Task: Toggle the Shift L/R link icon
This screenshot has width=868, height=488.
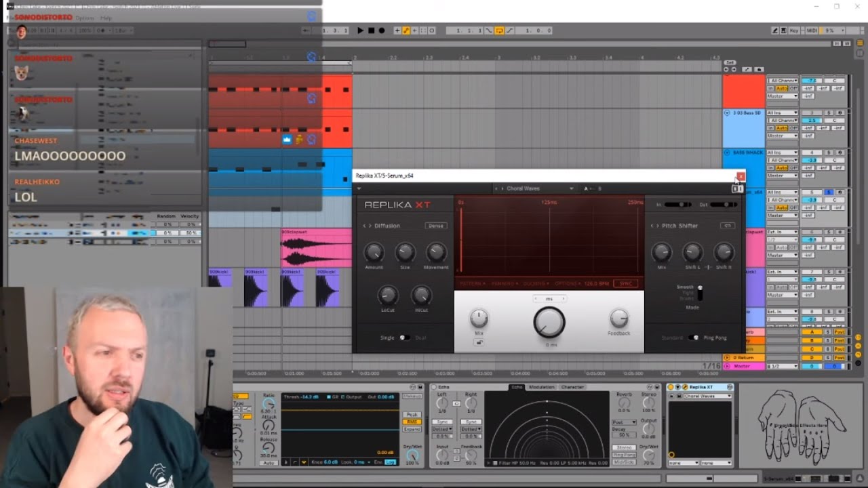Action: tap(708, 267)
